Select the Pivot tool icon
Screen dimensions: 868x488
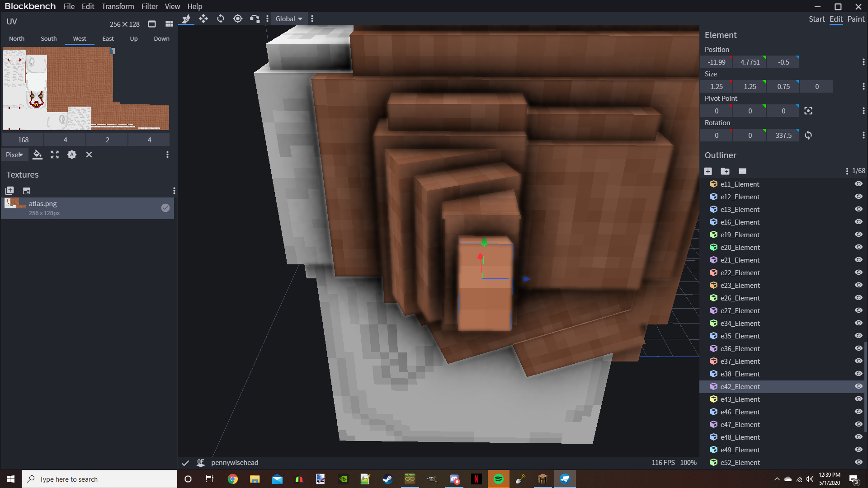pyautogui.click(x=238, y=19)
